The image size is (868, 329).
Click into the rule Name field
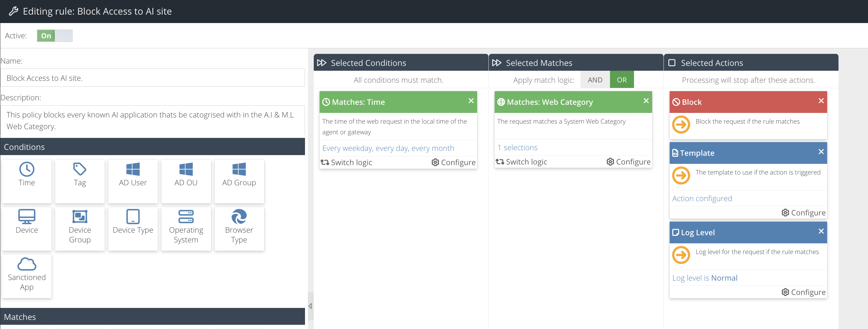153,78
